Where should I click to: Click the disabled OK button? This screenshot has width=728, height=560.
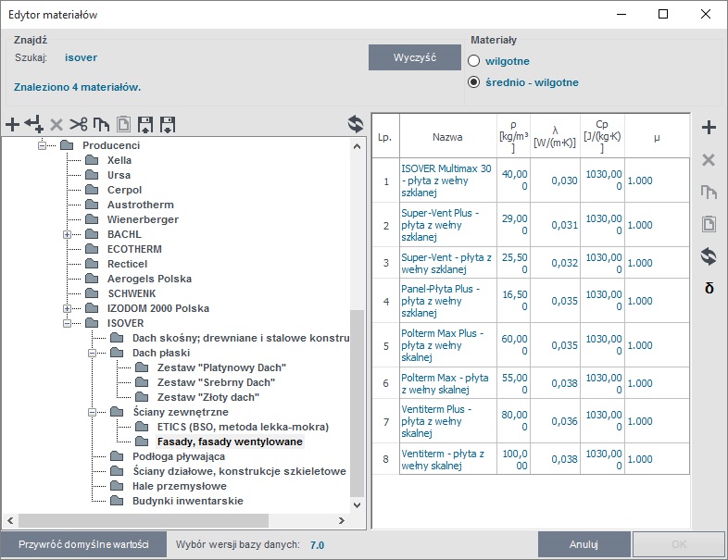click(x=679, y=544)
